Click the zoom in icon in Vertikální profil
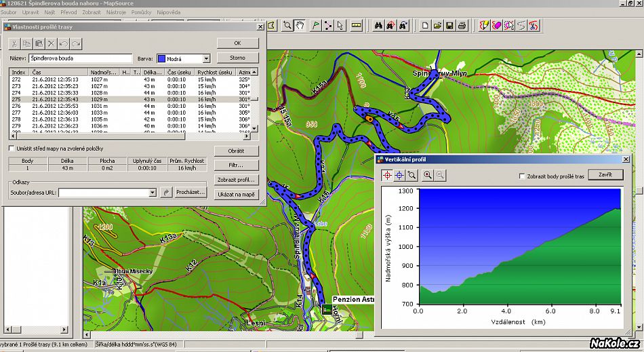Viewport: 644px width, 352px height. (x=428, y=175)
